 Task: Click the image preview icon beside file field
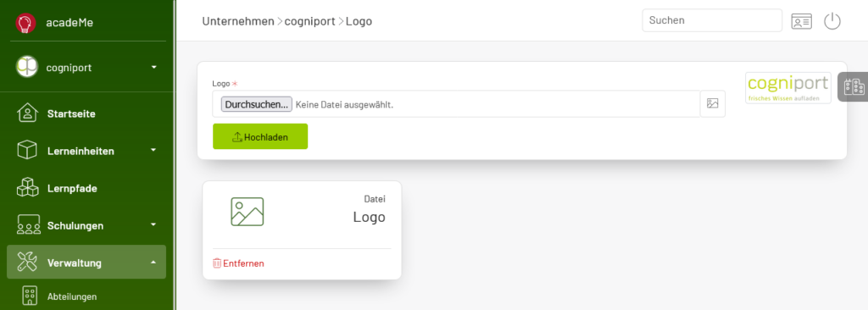(x=712, y=103)
